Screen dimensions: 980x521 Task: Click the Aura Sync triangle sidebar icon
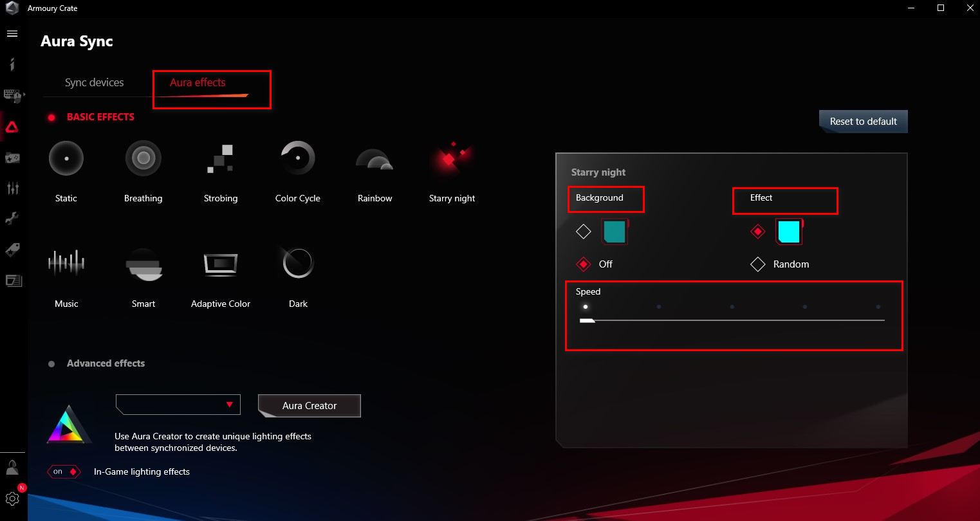pos(12,127)
